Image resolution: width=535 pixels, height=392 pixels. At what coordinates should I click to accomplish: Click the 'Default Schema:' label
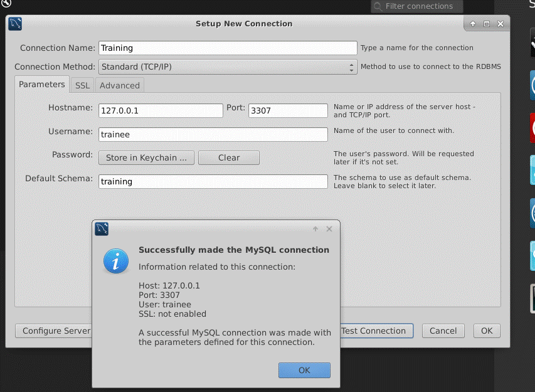point(59,178)
